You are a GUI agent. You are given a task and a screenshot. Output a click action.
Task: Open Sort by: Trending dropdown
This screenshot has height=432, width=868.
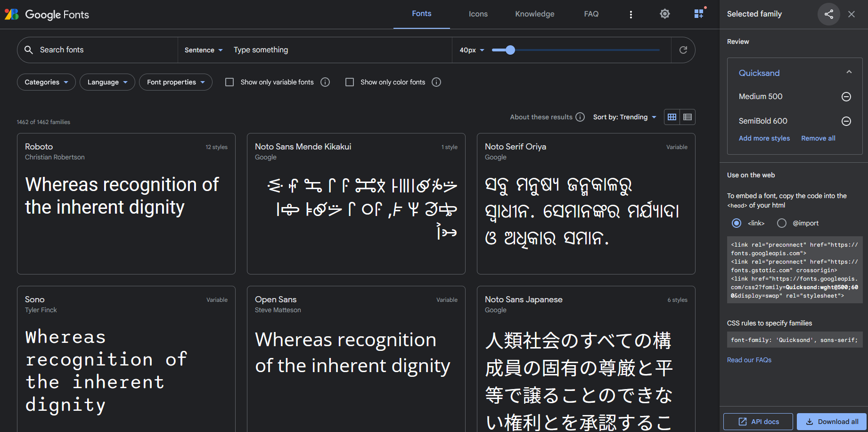(624, 117)
